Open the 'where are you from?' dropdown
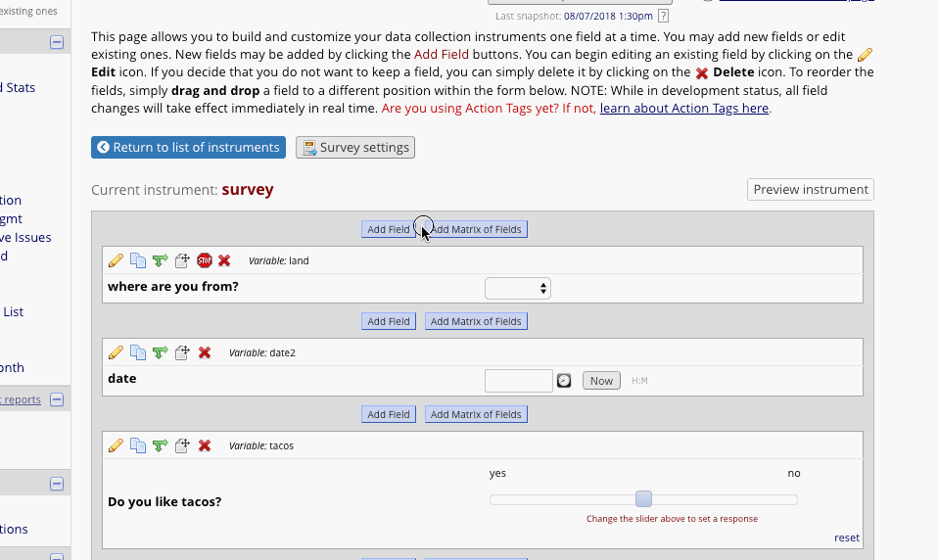938x560 pixels. (x=517, y=289)
